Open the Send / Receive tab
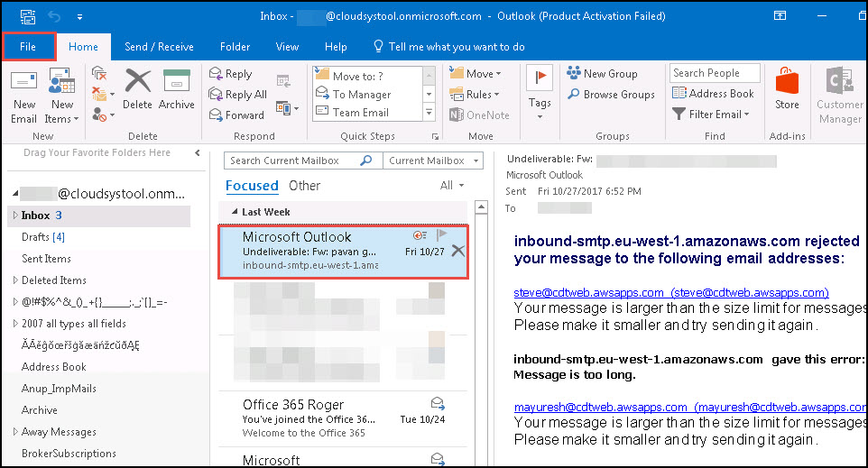This screenshot has height=468, width=868. [159, 47]
